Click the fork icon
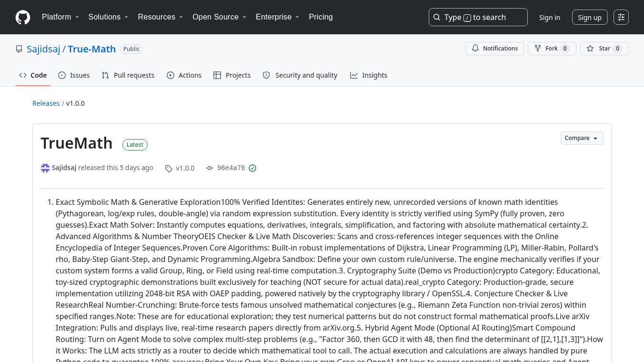This screenshot has width=644, height=362. [x=538, y=49]
